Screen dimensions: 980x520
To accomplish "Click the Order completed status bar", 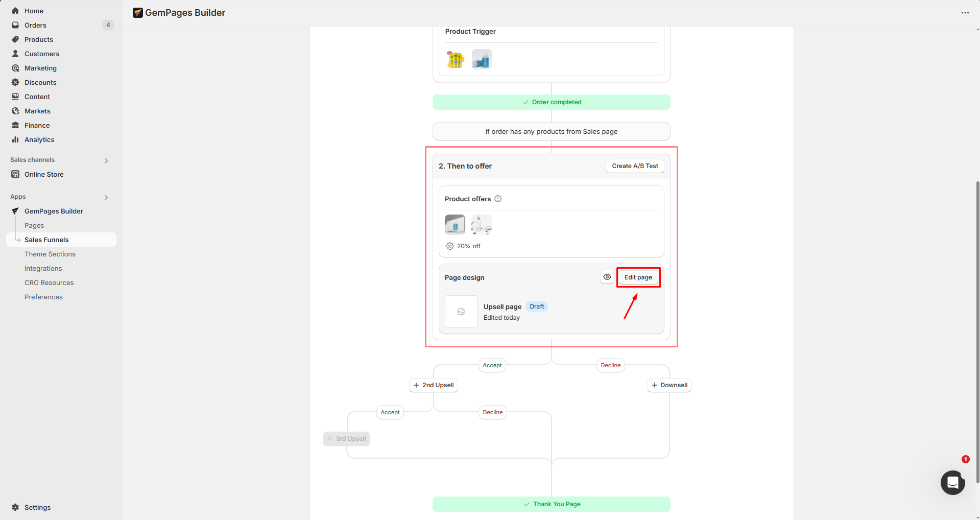I will [x=552, y=102].
